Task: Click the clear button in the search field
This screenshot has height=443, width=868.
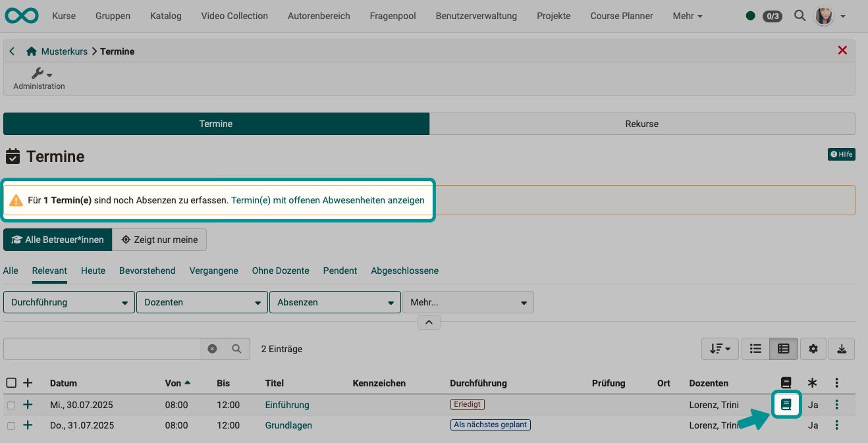Action: [x=212, y=349]
